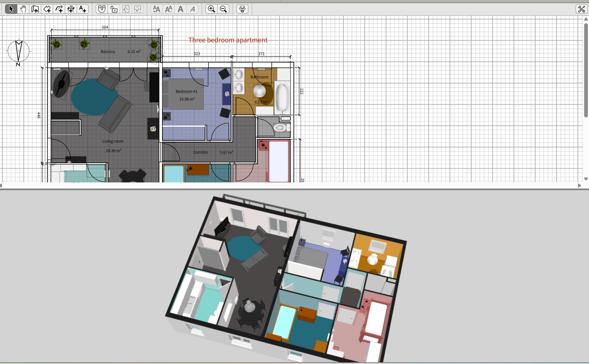Zoom out of the plan
The width and height of the screenshot is (589, 364).
pos(223,9)
